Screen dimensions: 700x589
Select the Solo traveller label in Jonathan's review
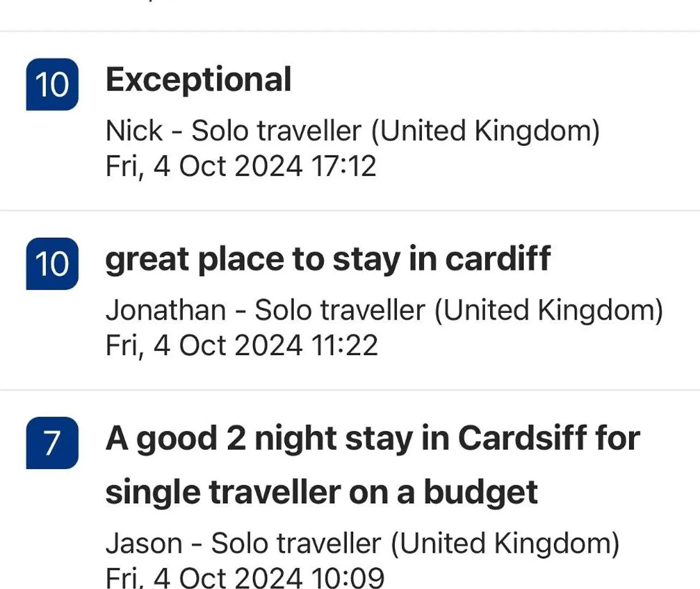point(340,310)
